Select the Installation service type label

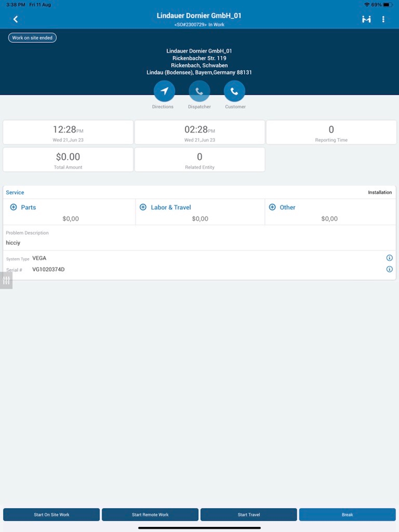tap(380, 192)
